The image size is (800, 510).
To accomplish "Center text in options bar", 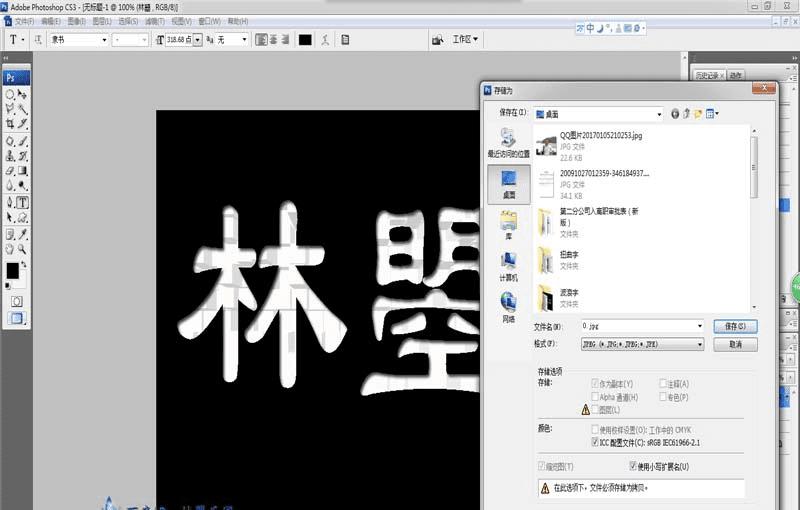I will (x=273, y=39).
